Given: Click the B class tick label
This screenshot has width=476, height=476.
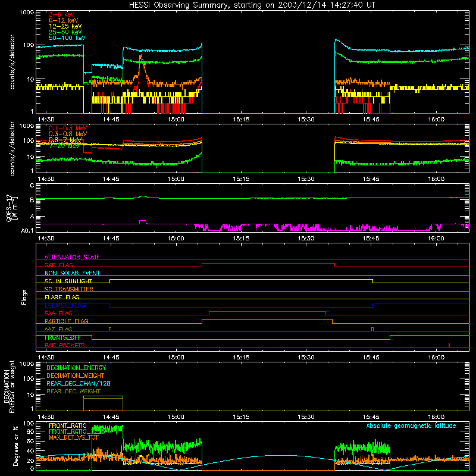Looking at the screenshot, I should coord(32,200).
